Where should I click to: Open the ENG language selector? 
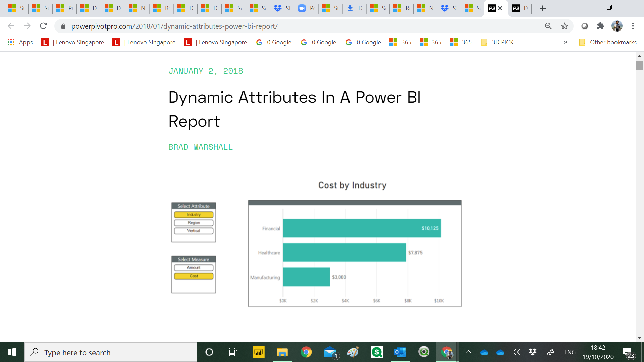tap(570, 352)
